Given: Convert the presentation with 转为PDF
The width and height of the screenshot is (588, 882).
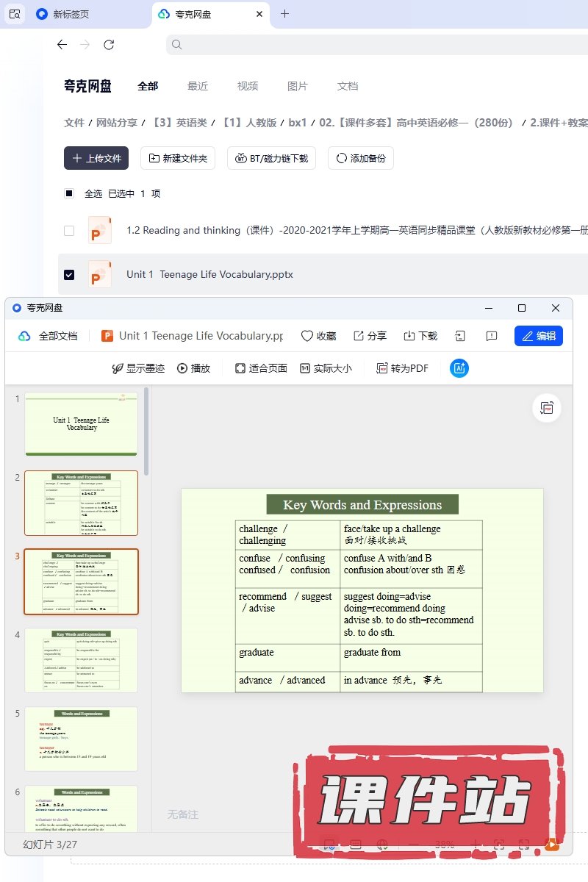Looking at the screenshot, I should (402, 368).
